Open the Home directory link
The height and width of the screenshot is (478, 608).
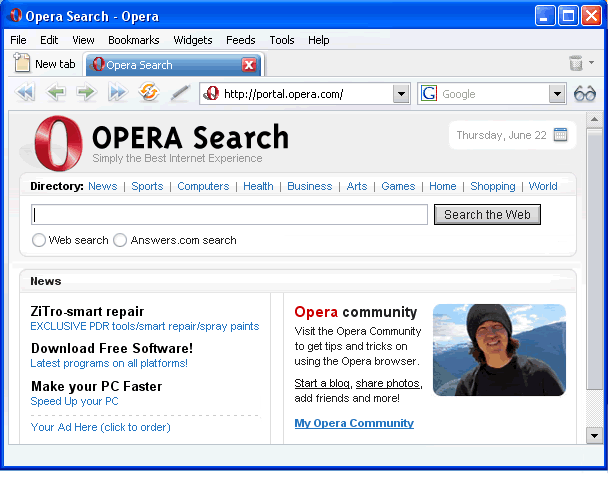[x=443, y=186]
